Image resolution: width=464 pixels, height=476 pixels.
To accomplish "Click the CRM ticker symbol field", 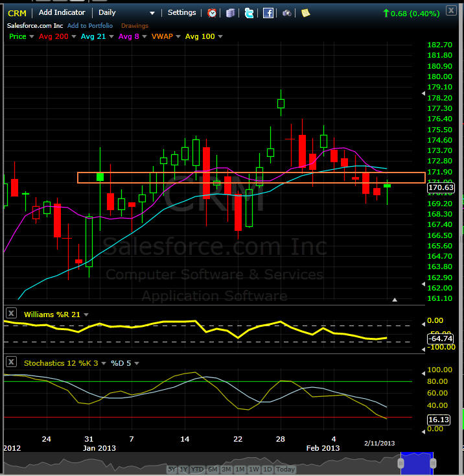I will pyautogui.click(x=17, y=12).
